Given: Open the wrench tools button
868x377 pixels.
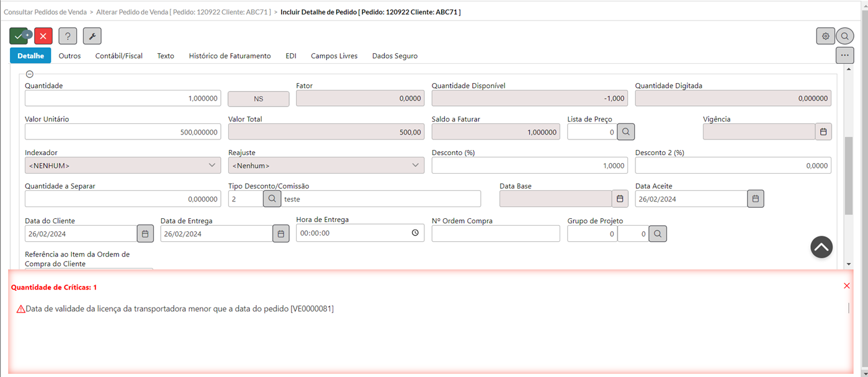Looking at the screenshot, I should tap(92, 36).
